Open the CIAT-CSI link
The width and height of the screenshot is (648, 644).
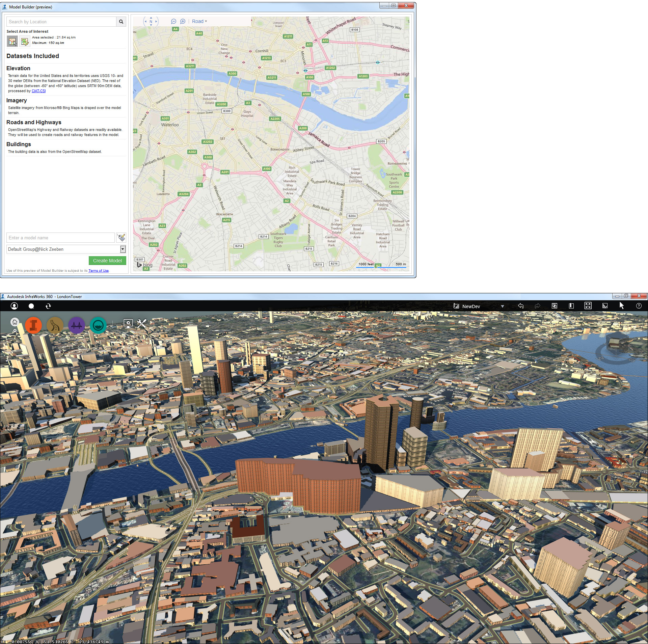tap(38, 91)
